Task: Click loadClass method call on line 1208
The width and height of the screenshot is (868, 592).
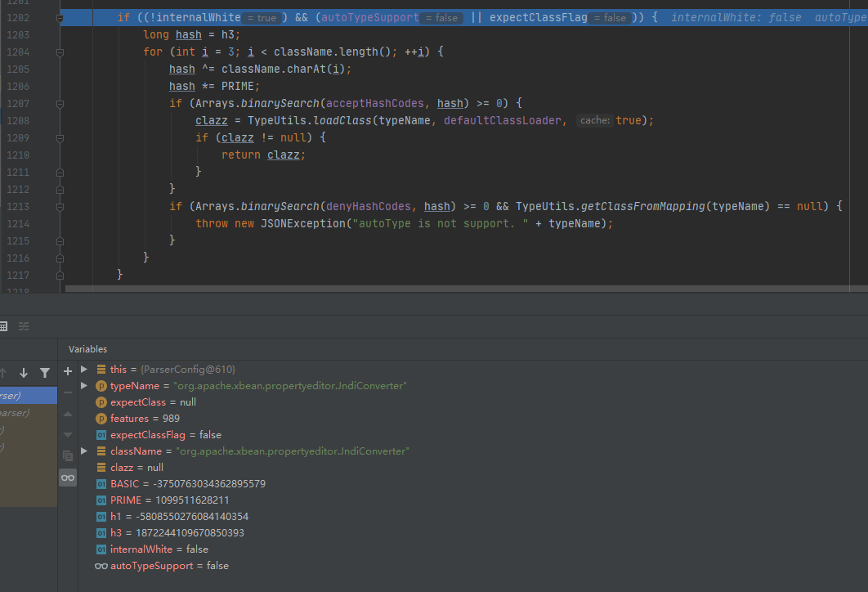Action: (342, 120)
